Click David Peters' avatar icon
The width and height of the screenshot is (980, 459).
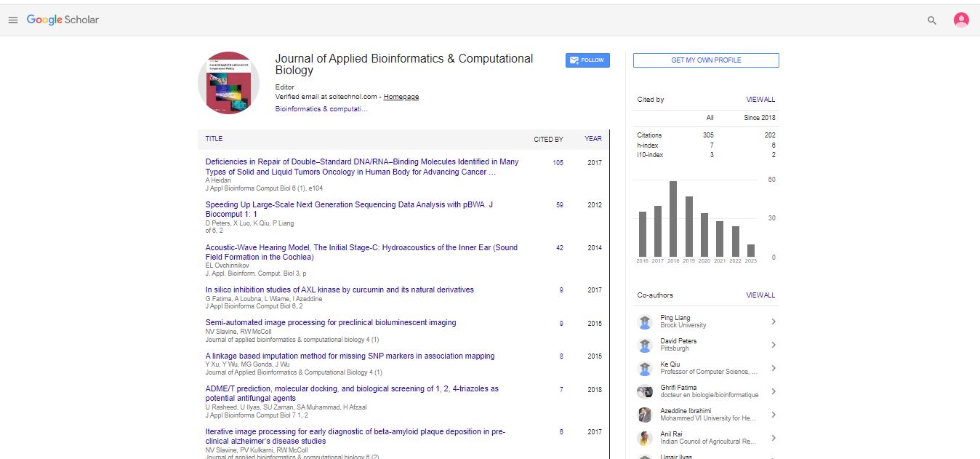coord(645,345)
